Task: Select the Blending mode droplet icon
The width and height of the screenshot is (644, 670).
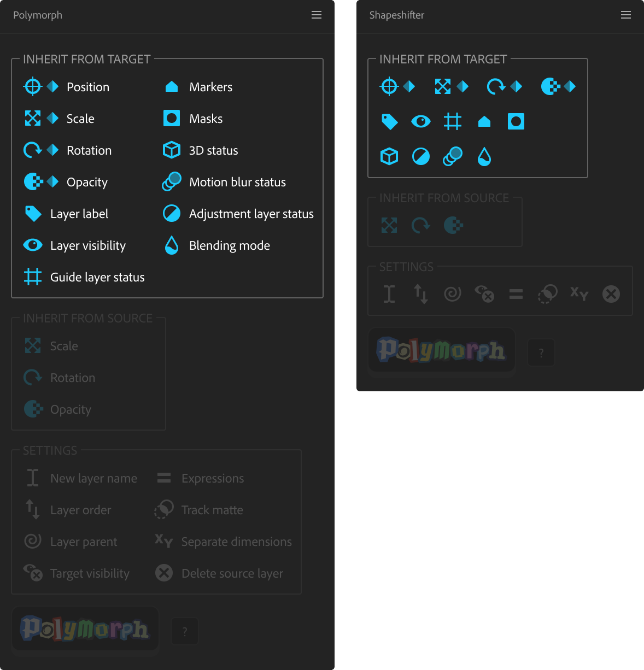Action: click(x=171, y=245)
